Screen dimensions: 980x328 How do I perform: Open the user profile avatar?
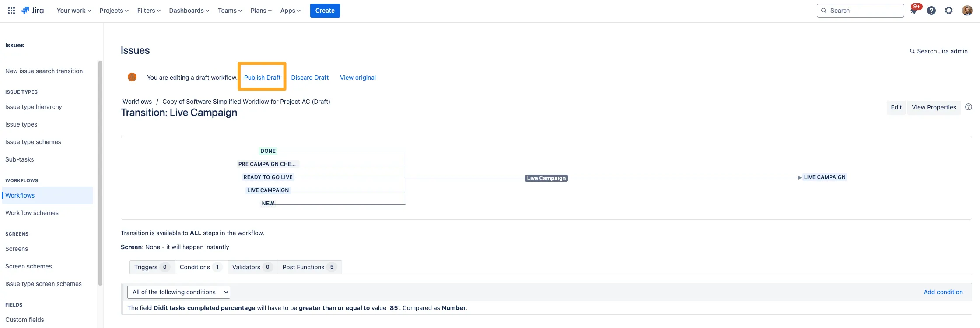pyautogui.click(x=967, y=11)
